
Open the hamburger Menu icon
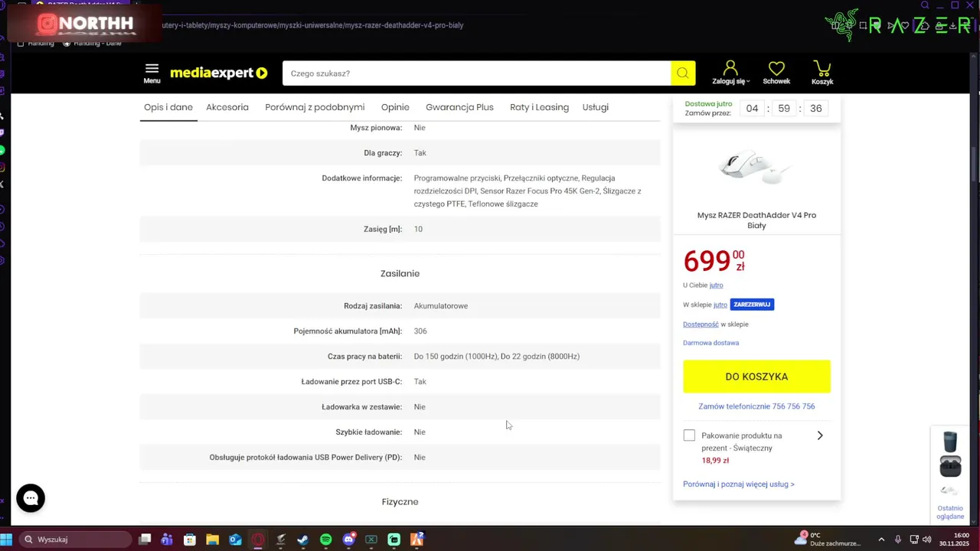[x=152, y=73]
